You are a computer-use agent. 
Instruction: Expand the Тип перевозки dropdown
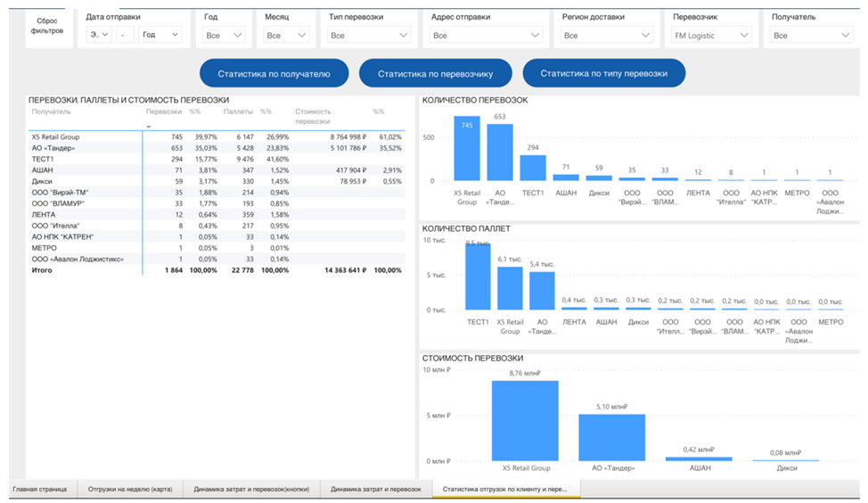coord(368,35)
